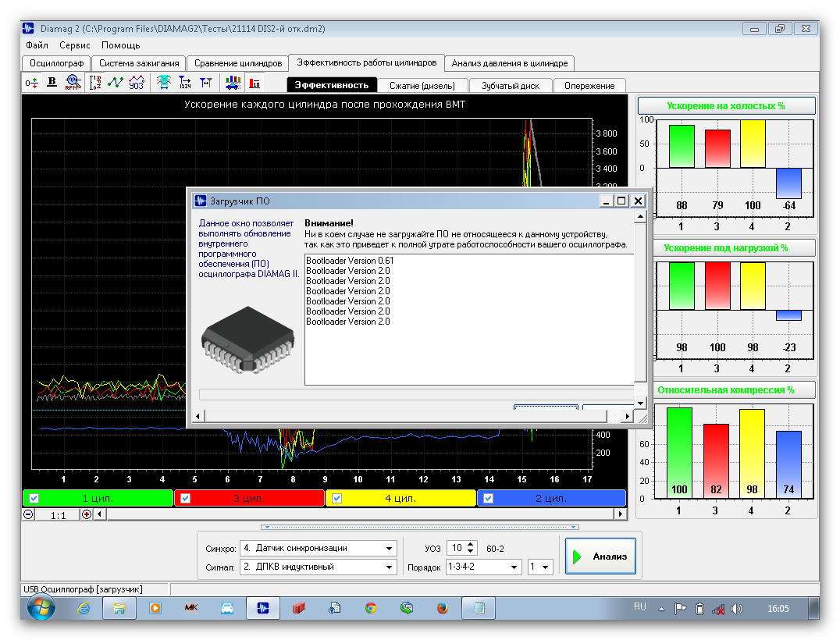This screenshot has height=640, width=840.
Task: Click the RU language indicator
Action: pos(639,606)
